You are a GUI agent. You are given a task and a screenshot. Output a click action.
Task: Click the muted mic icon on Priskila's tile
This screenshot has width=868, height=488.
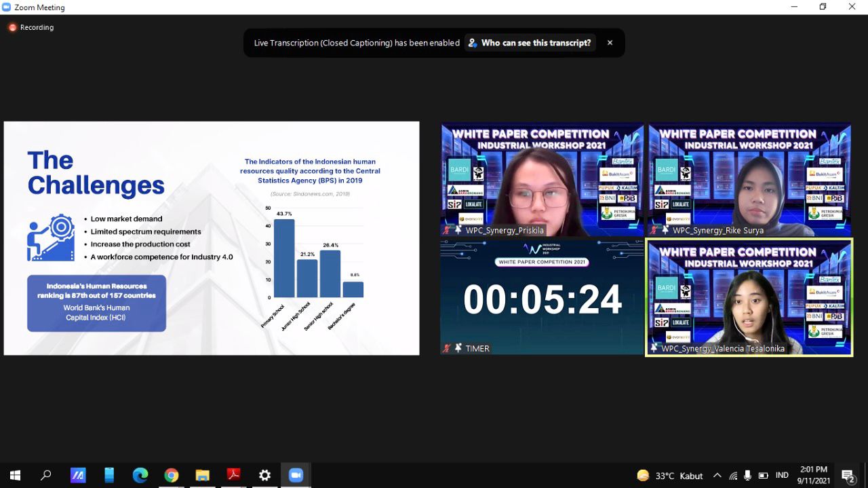446,230
